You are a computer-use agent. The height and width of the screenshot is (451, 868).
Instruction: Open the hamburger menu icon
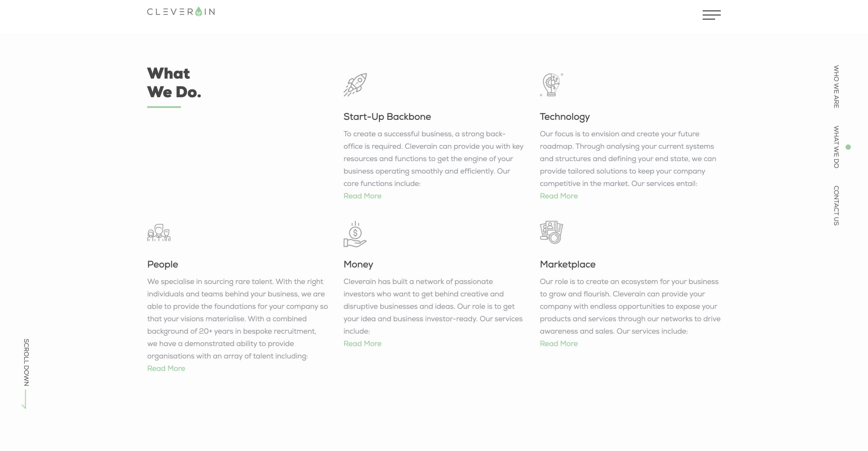click(711, 15)
